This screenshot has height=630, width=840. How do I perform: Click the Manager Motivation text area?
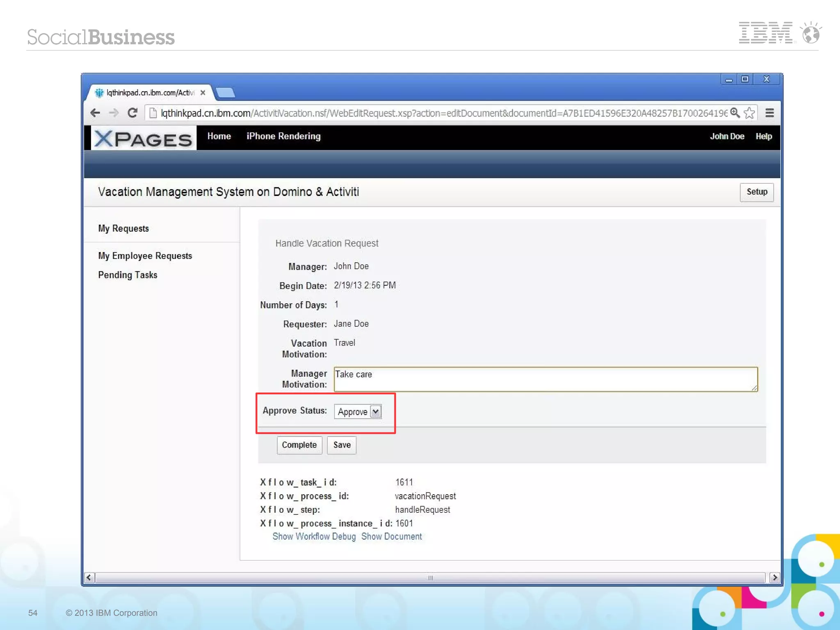click(545, 379)
